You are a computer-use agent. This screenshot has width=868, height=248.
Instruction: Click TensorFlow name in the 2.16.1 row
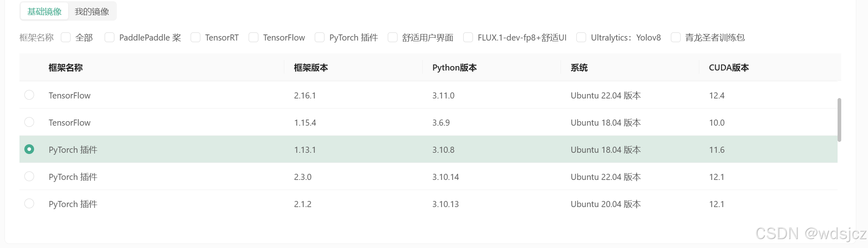click(69, 96)
